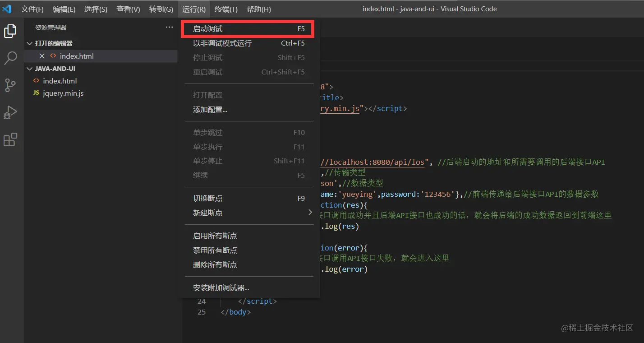Open the 编辑(E) menu
Screen dimensions: 644x343
click(x=64, y=9)
